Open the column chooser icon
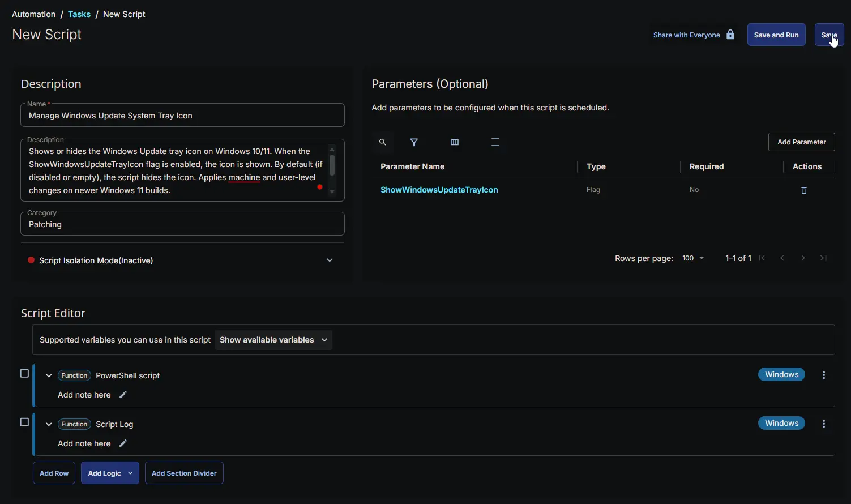This screenshot has height=504, width=851. coord(455,142)
